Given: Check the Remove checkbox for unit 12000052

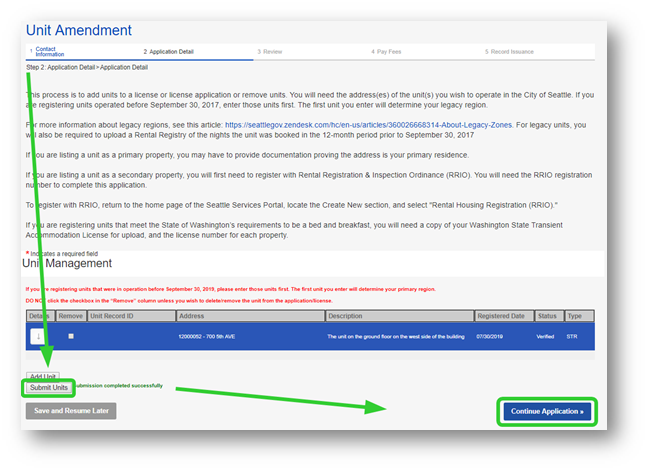Looking at the screenshot, I should coord(70,337).
